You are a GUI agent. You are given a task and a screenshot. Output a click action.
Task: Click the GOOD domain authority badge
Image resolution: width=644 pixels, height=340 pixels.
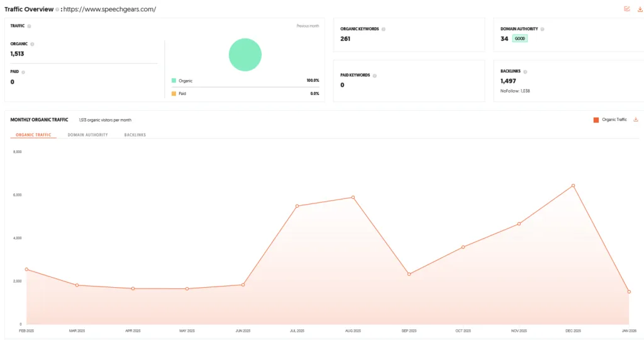pyautogui.click(x=519, y=38)
